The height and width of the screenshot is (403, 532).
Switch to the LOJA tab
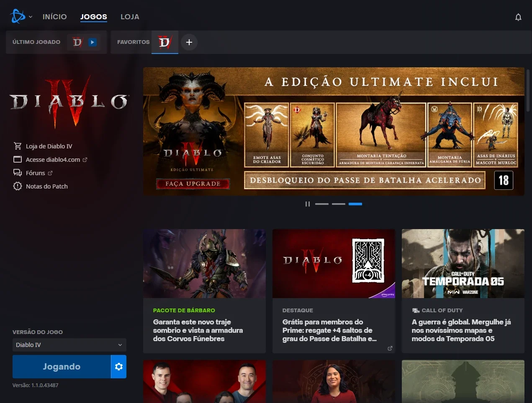point(130,17)
